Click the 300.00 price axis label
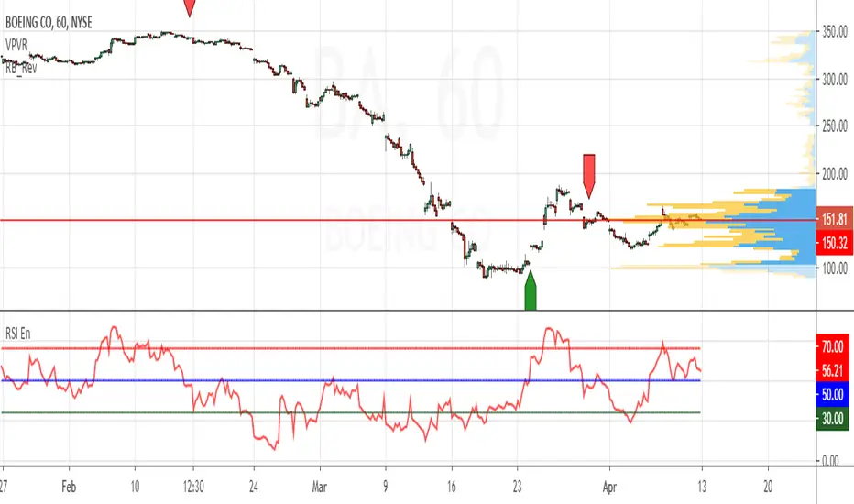Image resolution: width=854 pixels, height=504 pixels. (835, 80)
